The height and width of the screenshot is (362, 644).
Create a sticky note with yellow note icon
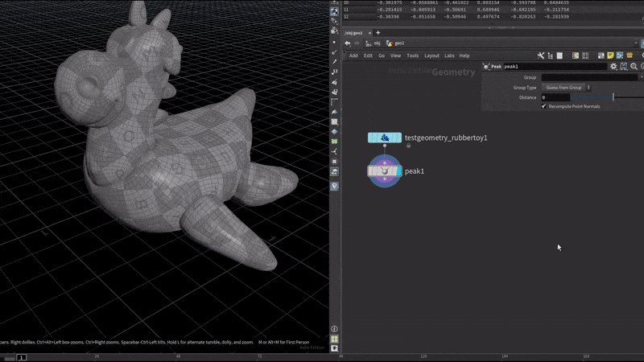tap(610, 56)
